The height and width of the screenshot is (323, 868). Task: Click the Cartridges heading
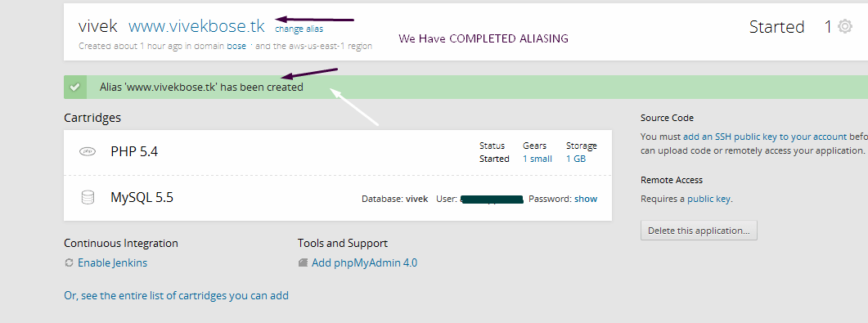click(x=92, y=118)
